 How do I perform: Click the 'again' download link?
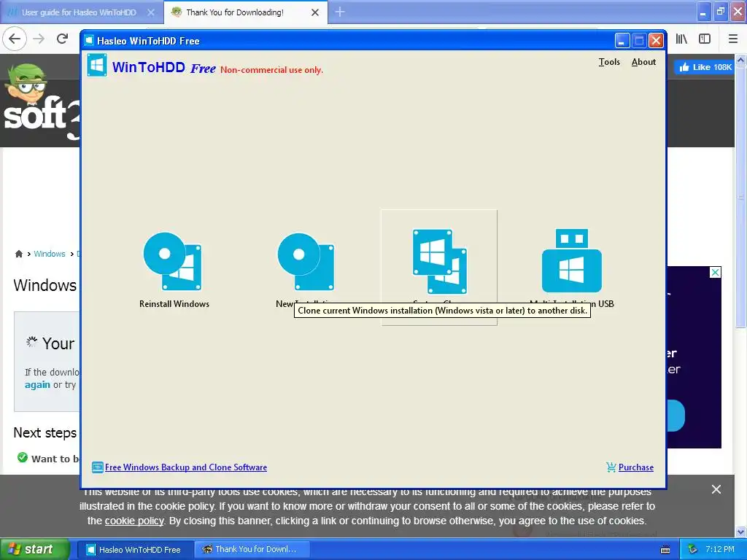[x=37, y=384]
